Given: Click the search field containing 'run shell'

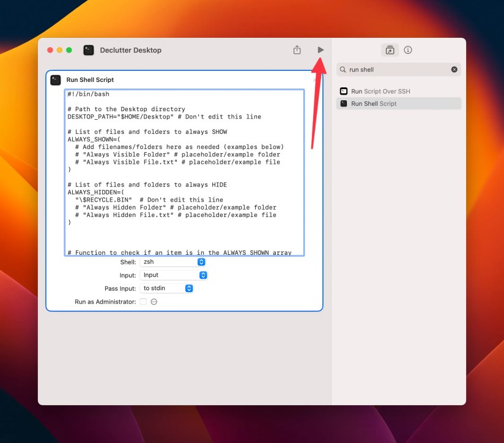Looking at the screenshot, I should pos(399,70).
